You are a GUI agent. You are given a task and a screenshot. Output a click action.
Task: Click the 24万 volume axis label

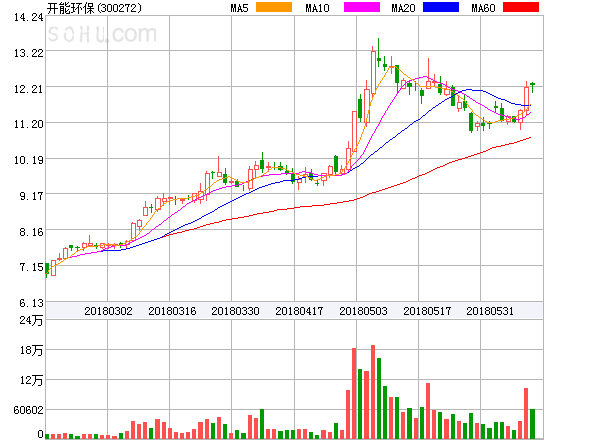pos(31,320)
